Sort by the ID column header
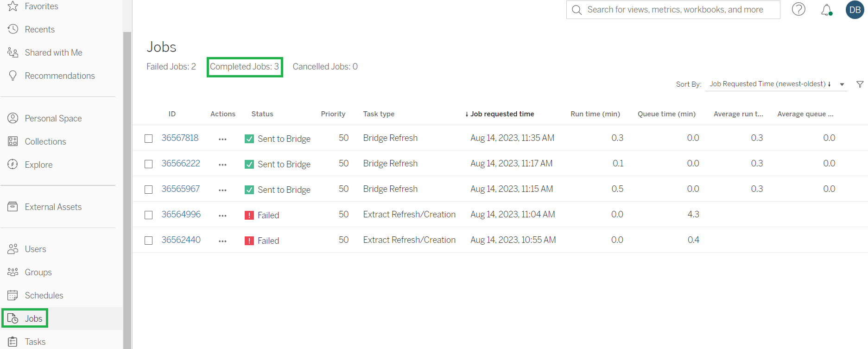 click(172, 114)
